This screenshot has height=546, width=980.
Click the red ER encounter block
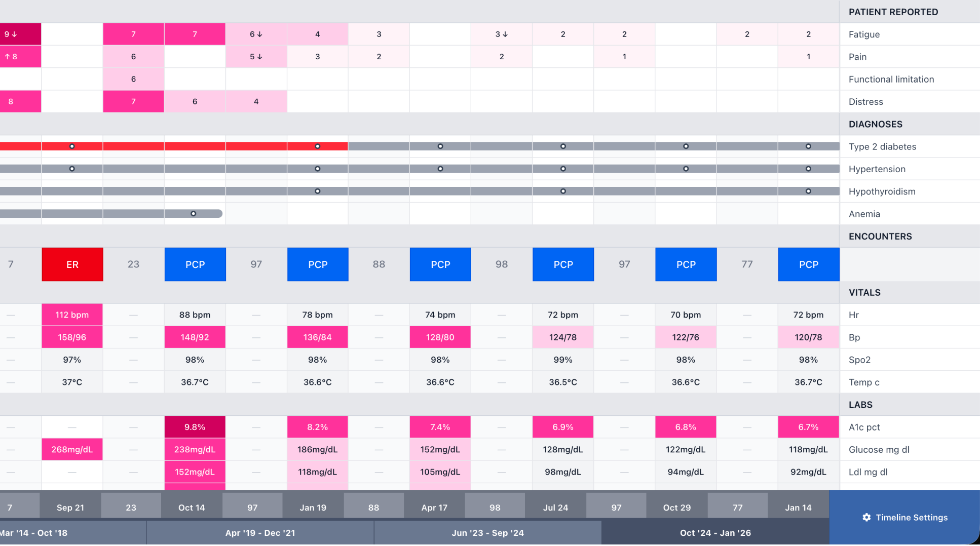(x=72, y=264)
